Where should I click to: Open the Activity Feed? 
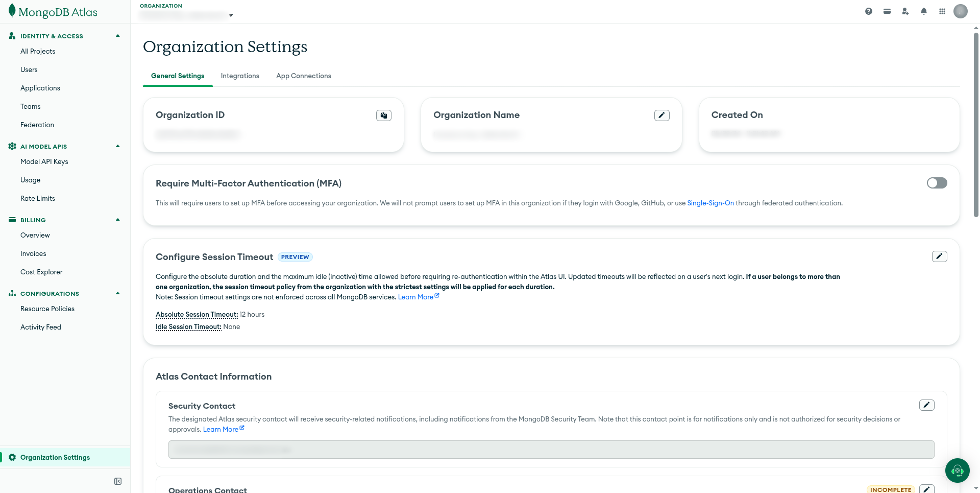coord(41,327)
